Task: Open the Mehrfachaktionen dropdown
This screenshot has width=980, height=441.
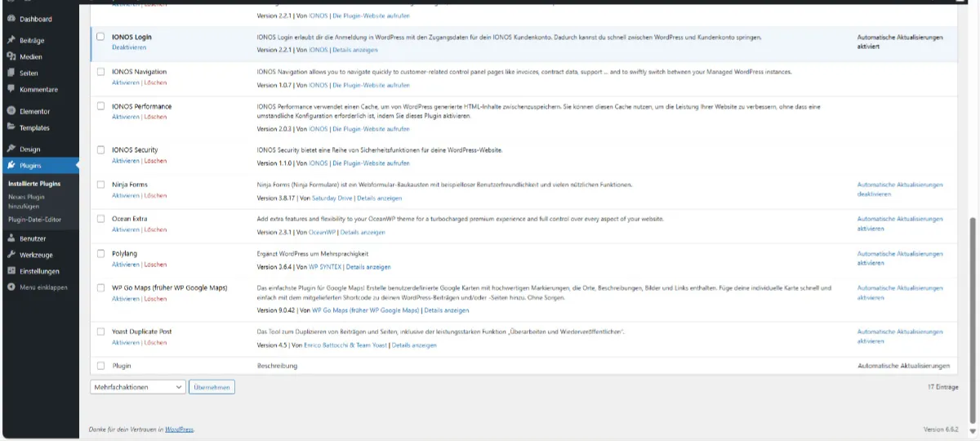Action: 138,387
